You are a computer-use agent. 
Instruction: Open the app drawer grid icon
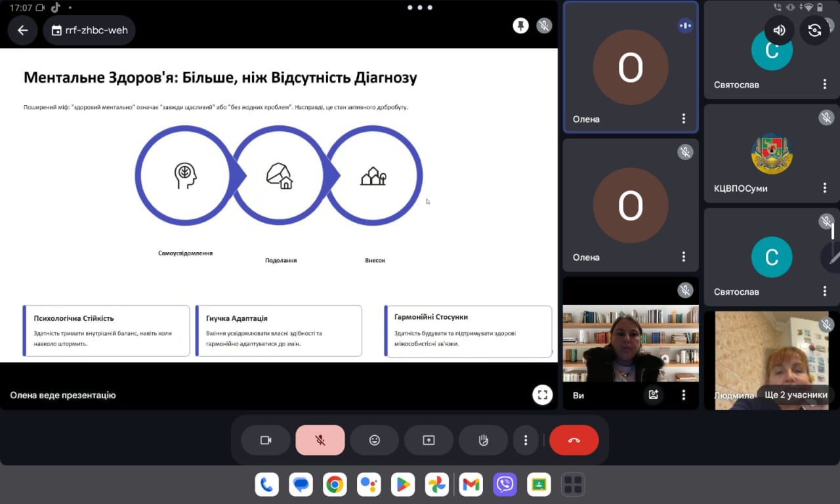click(x=573, y=485)
